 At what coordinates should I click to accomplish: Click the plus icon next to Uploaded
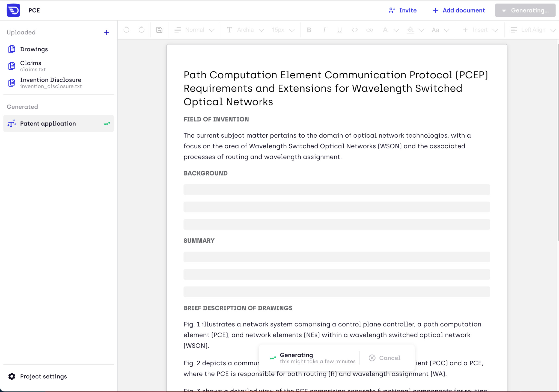tap(106, 32)
